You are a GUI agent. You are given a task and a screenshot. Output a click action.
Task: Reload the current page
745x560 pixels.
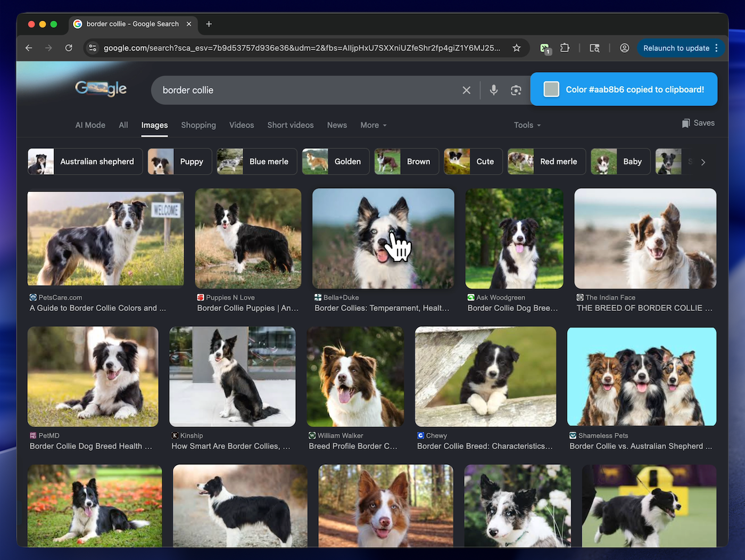tap(69, 48)
